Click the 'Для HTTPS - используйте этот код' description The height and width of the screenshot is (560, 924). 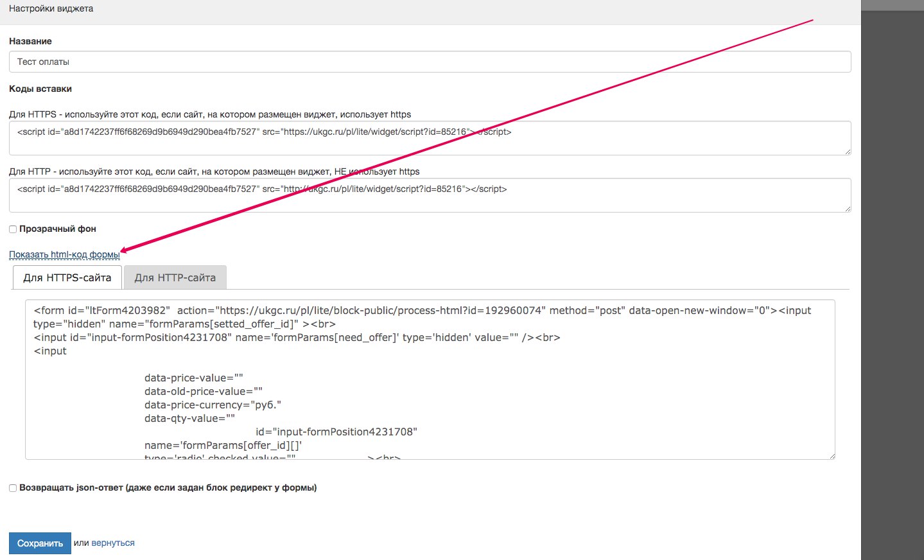pyautogui.click(x=210, y=114)
